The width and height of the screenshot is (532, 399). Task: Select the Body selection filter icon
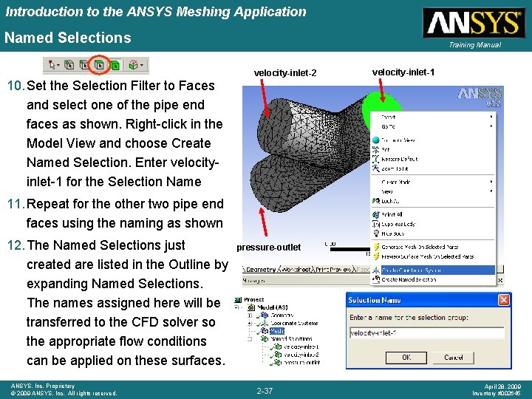tap(115, 65)
